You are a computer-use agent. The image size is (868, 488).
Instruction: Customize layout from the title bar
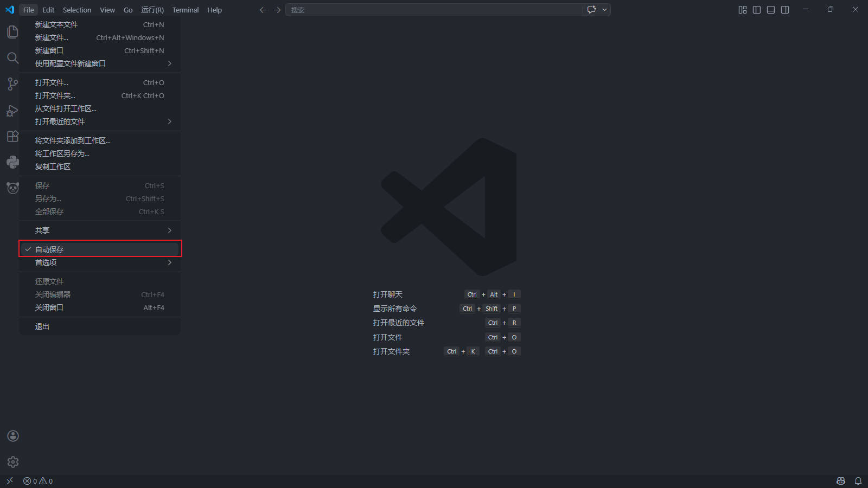(743, 10)
